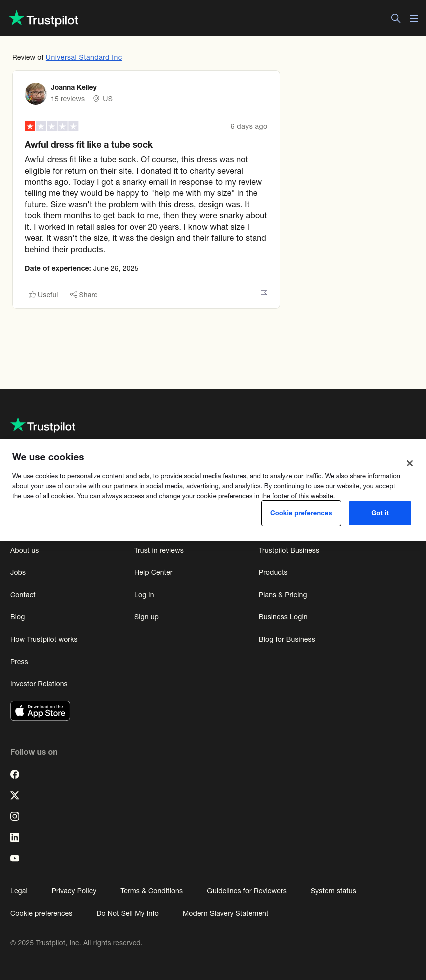Open Trustpilot's X (Twitter) icon
The width and height of the screenshot is (426, 980).
pyautogui.click(x=15, y=795)
